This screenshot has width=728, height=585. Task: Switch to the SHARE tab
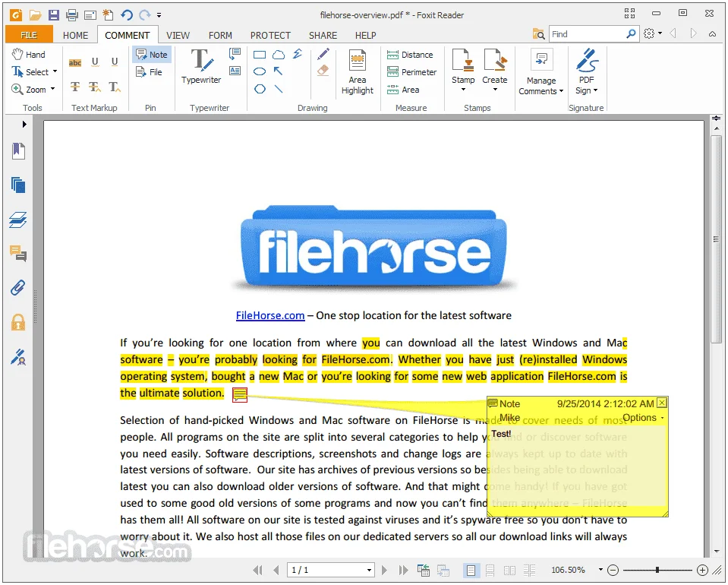[323, 35]
